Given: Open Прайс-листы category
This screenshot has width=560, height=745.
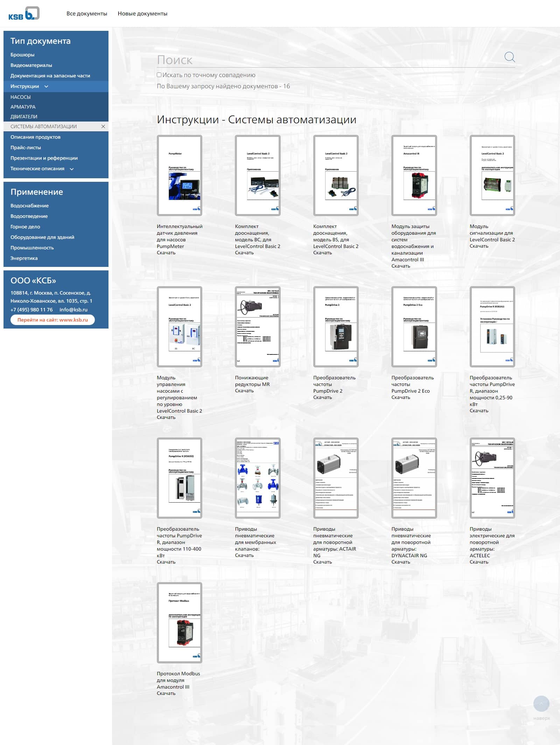Looking at the screenshot, I should pos(26,147).
